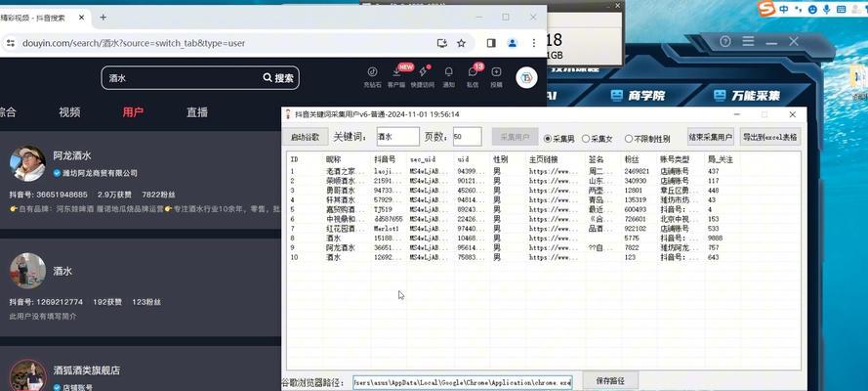The image size is (868, 391).
Task: Click the 关键词 input field containing 酒水
Action: [398, 136]
